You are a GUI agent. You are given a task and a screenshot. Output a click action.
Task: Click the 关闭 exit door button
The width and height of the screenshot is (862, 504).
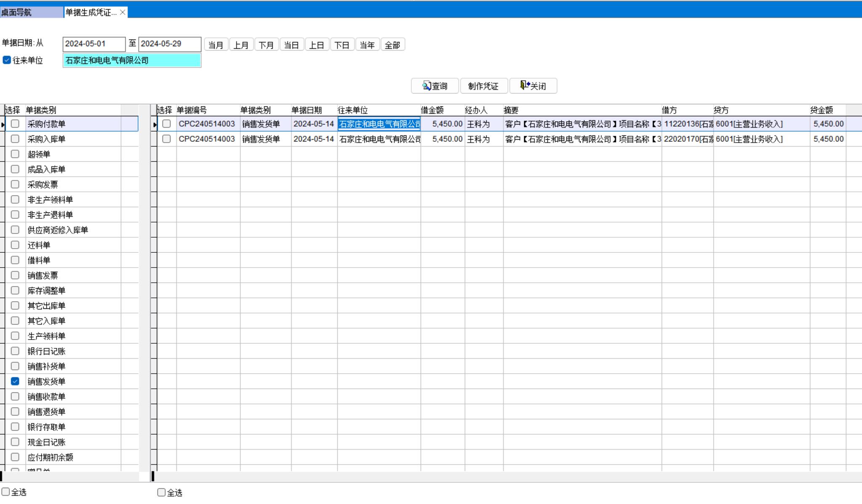click(533, 86)
